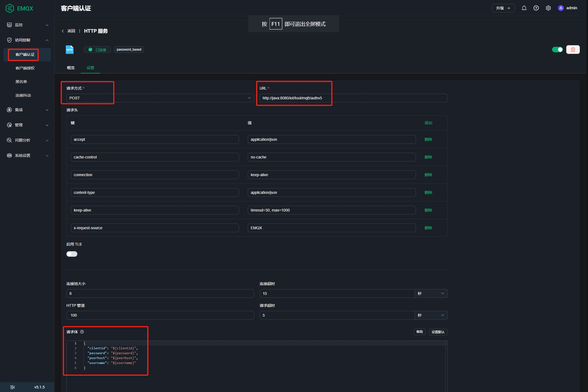Click the sidebar collapse icon at bottom-left
The width and height of the screenshot is (588, 392).
13,387
